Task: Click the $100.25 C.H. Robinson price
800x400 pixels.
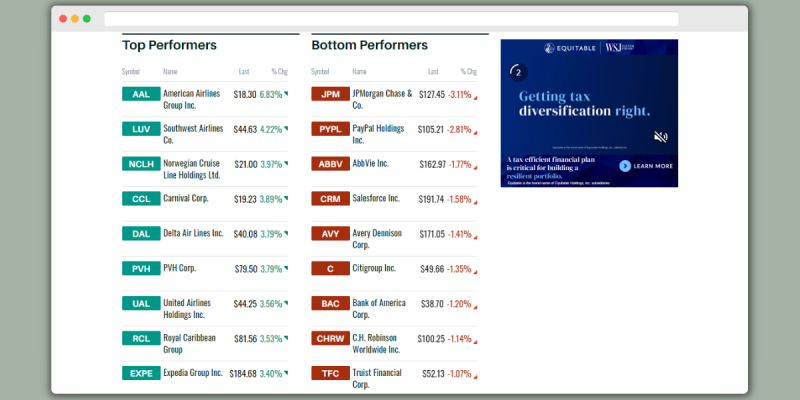Action: tap(431, 339)
